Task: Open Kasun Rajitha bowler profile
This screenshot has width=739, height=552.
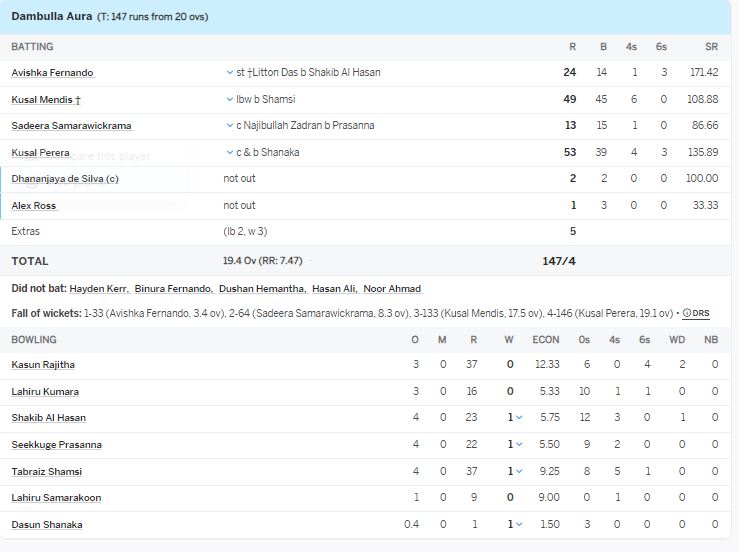Action: [x=43, y=365]
